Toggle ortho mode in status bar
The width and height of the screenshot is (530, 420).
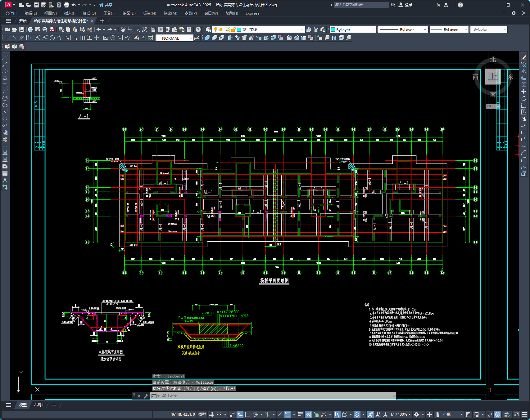click(x=247, y=414)
